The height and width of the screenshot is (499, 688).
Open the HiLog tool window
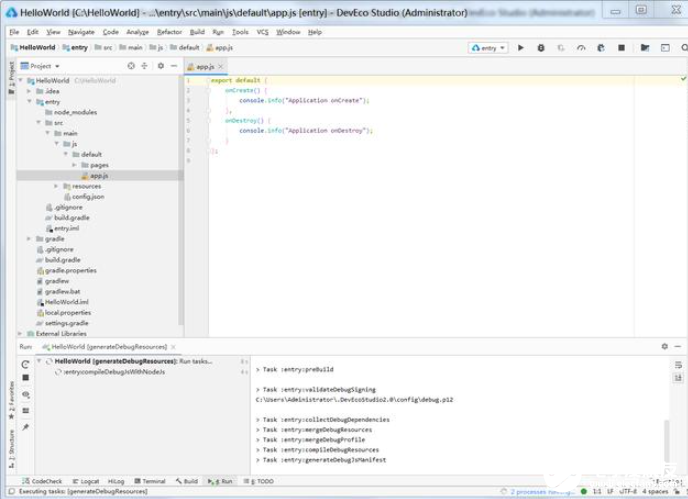point(116,481)
